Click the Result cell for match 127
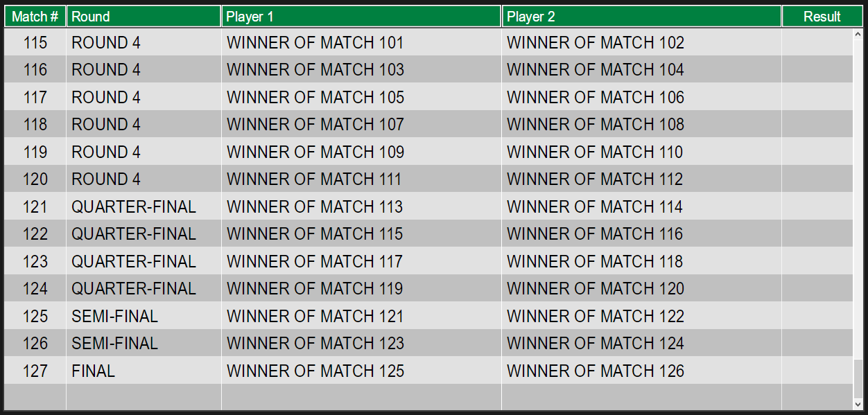Screen dimensions: 868x415 point(817,371)
